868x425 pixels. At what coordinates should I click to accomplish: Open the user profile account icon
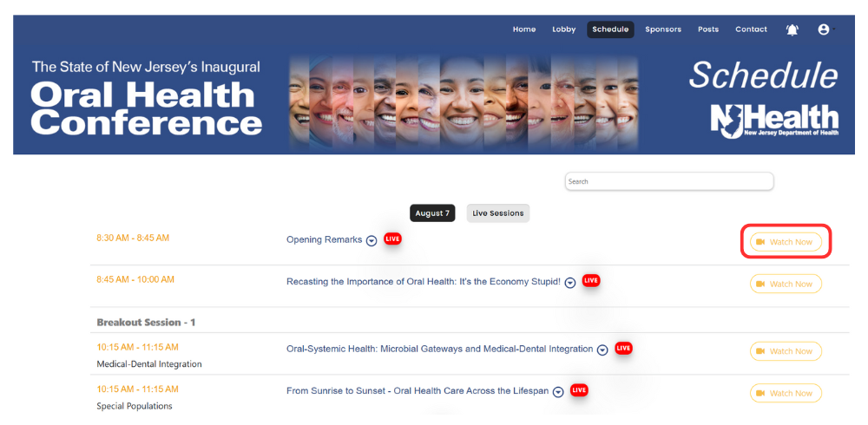tap(823, 29)
